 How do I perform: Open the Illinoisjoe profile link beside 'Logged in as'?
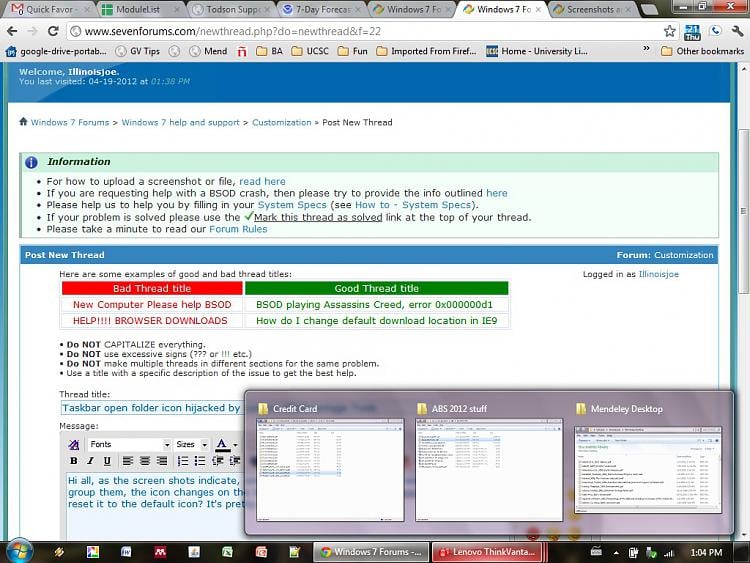659,274
